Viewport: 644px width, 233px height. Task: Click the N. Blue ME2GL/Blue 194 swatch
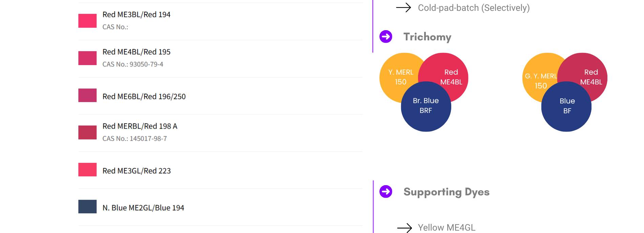click(x=87, y=207)
